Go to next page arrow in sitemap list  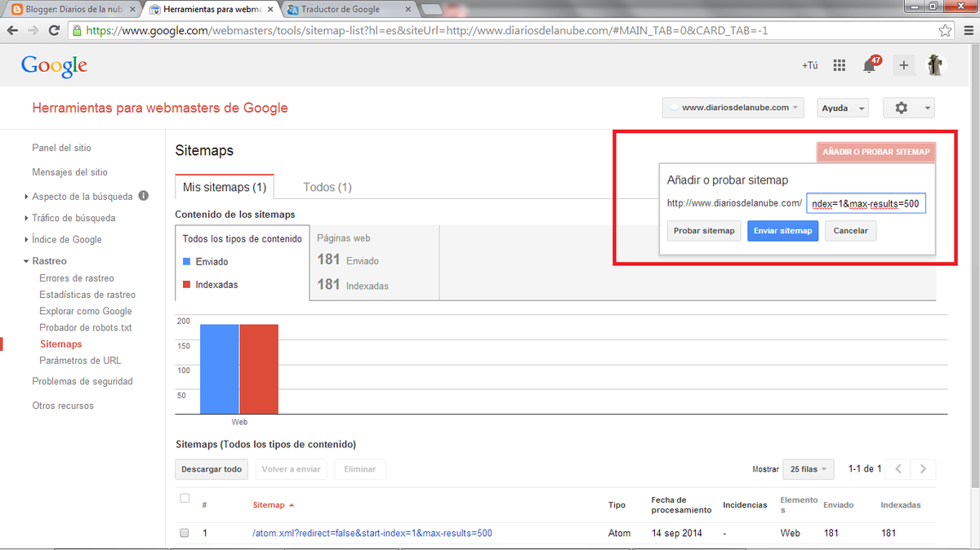click(923, 469)
